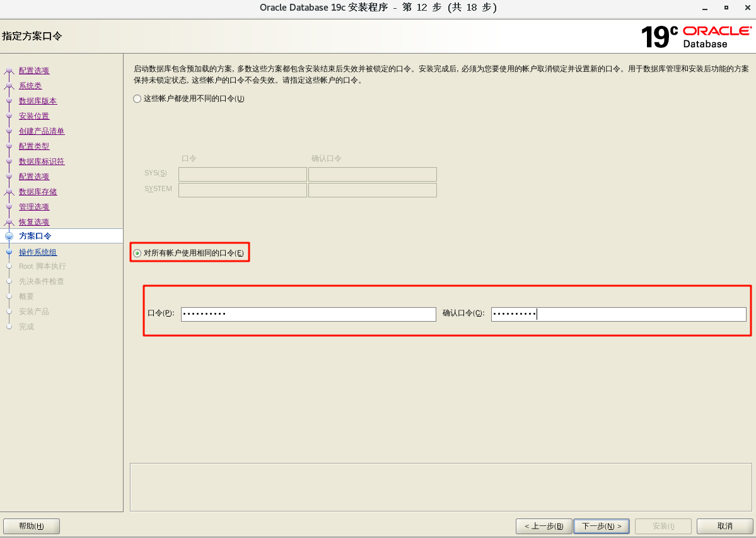756x538 pixels.
Task: Click the 确认口令 confirm password field
Action: point(618,314)
